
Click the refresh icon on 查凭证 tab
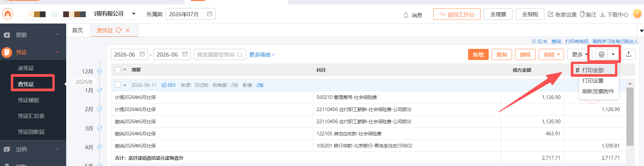pos(119,30)
